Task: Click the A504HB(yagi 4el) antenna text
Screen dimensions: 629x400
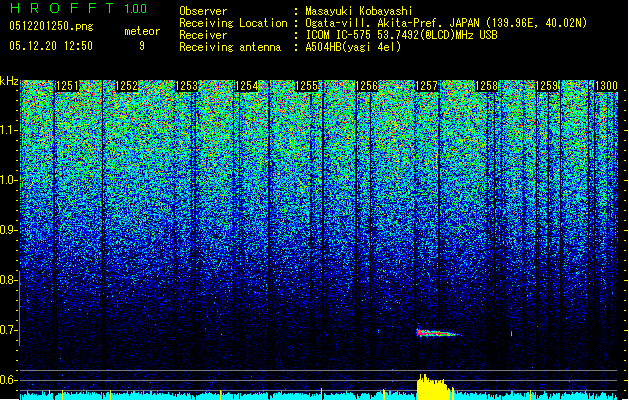Action: click(353, 47)
